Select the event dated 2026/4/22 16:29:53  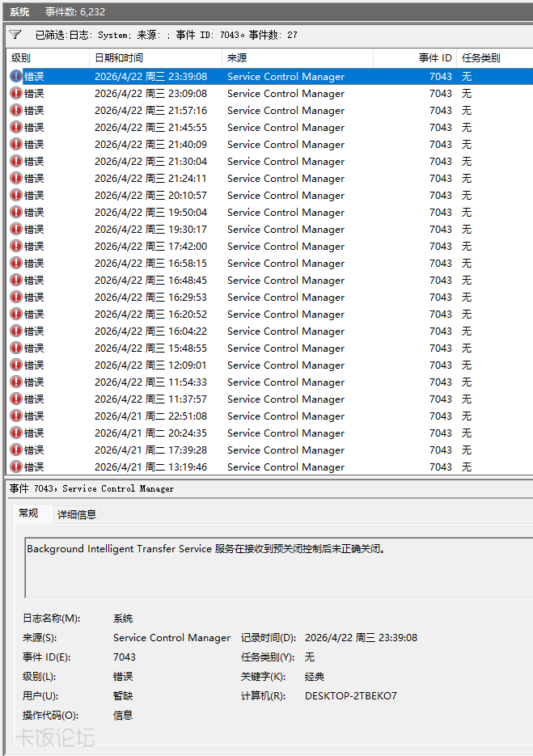point(269,297)
